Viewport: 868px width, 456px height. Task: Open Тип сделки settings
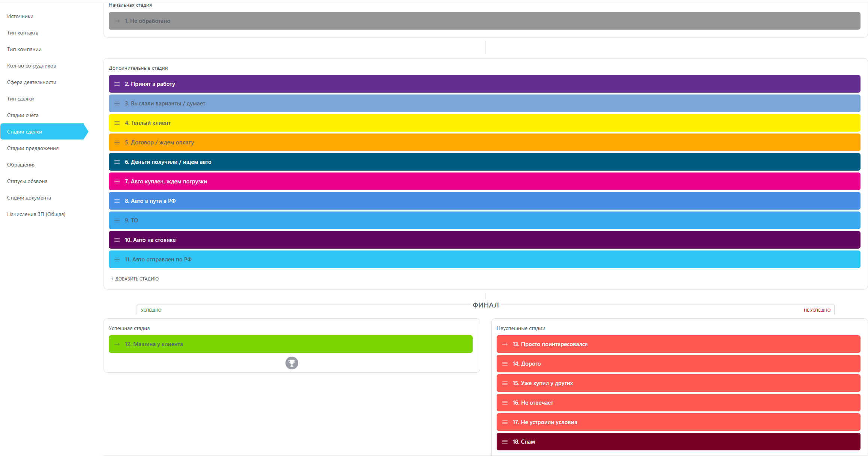[x=21, y=99]
